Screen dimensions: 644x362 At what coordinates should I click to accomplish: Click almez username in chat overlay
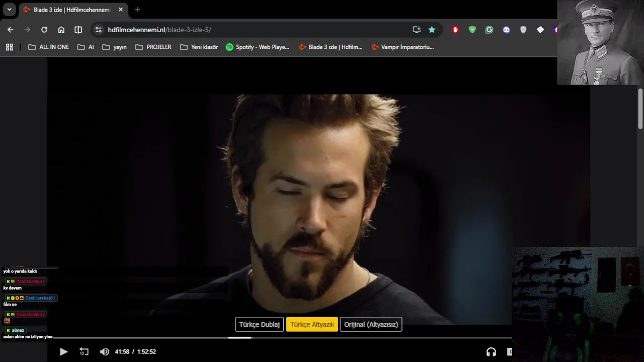tap(18, 330)
